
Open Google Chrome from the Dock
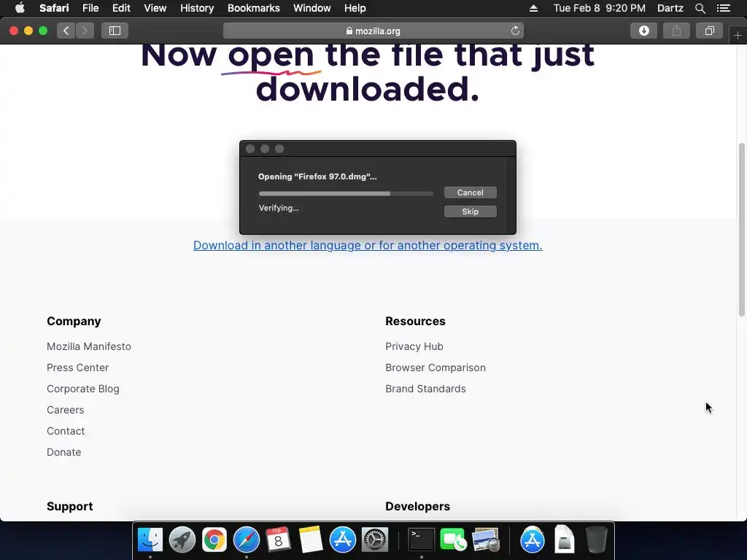pos(214,540)
